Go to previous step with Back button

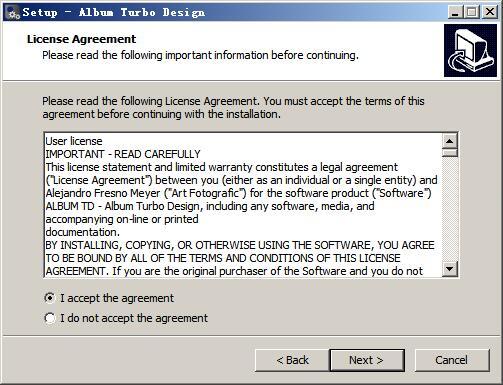click(x=292, y=360)
